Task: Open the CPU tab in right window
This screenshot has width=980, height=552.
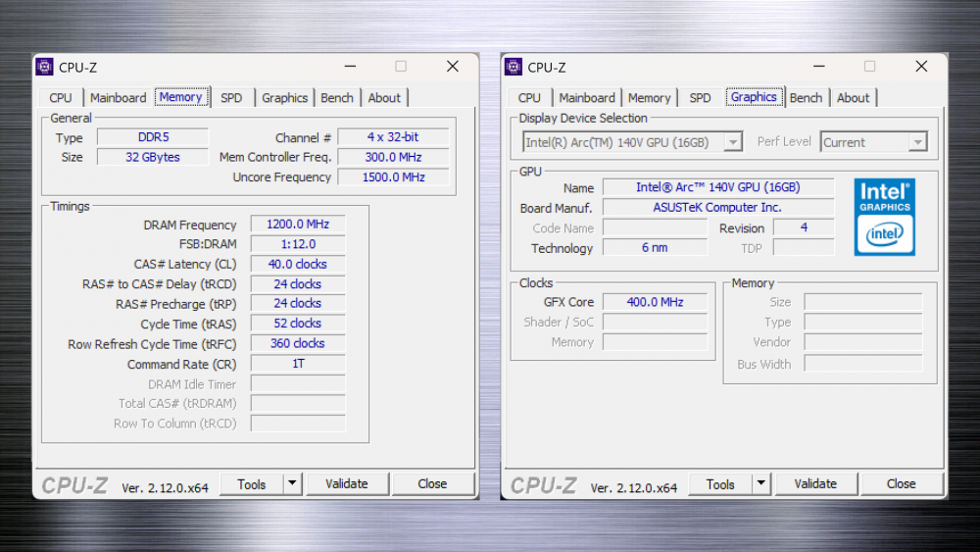Action: (x=529, y=97)
